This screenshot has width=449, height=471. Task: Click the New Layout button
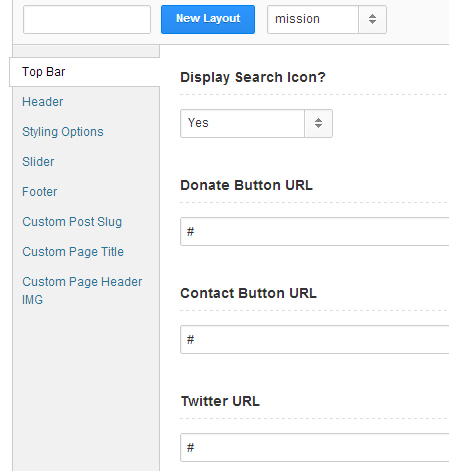point(208,19)
